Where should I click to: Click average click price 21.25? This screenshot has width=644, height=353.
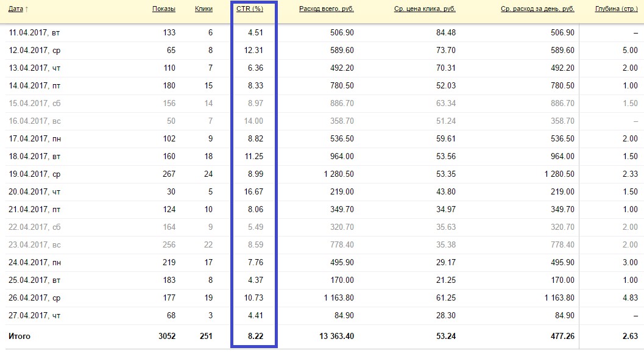tap(446, 280)
